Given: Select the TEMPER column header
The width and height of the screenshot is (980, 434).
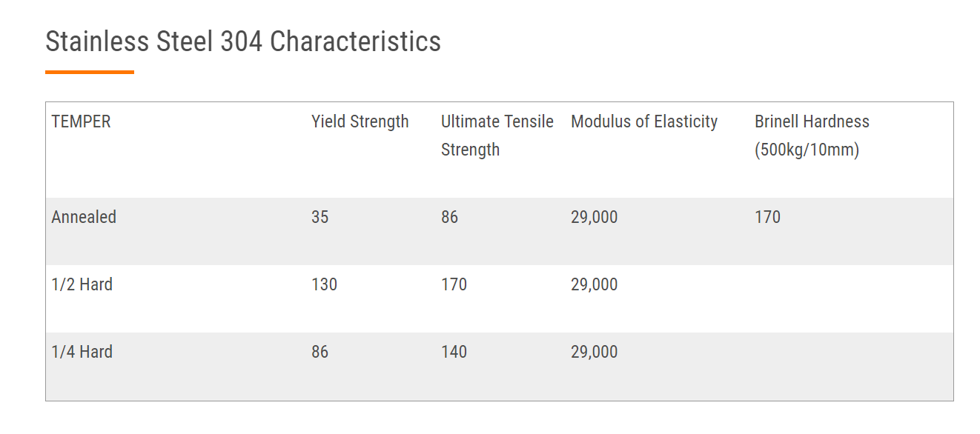Looking at the screenshot, I should point(82,121).
